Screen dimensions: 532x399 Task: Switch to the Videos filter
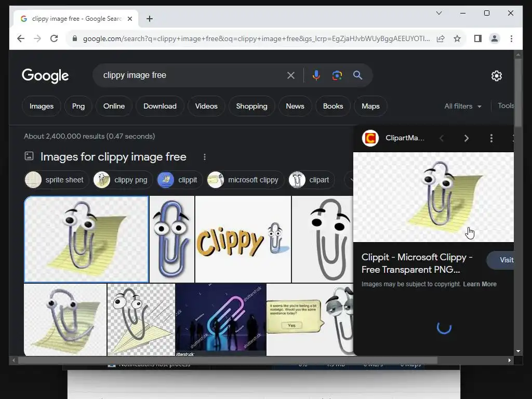tap(206, 106)
